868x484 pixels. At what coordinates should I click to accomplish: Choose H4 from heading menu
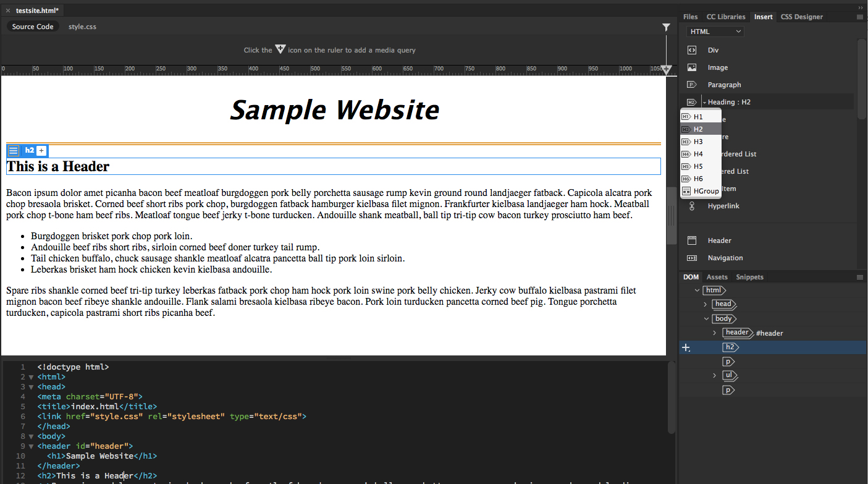701,154
